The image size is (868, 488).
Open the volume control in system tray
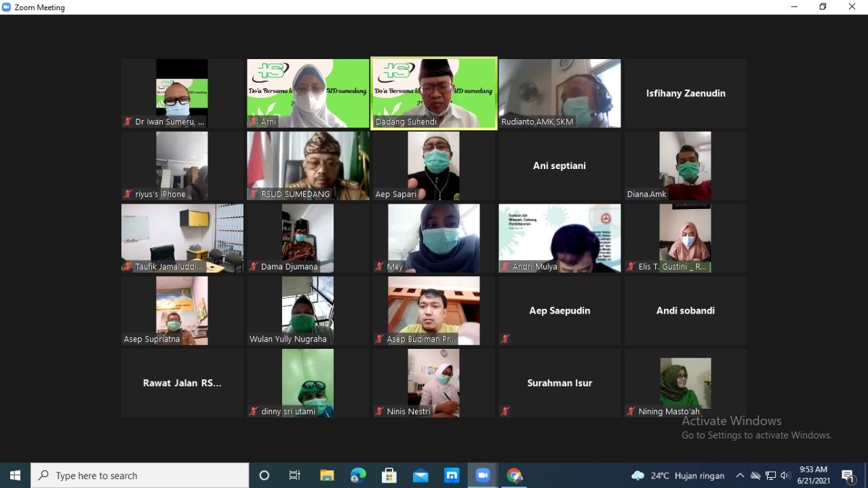(785, 476)
